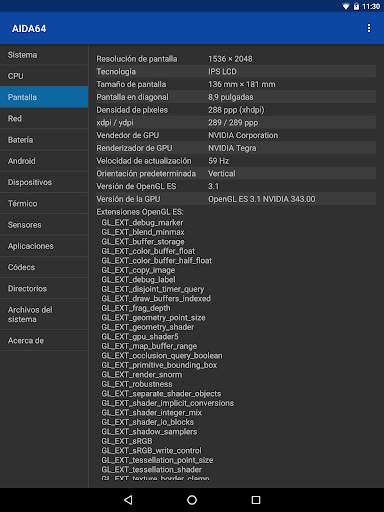Switch to the CPU section
The width and height of the screenshot is (384, 512).
(44, 76)
